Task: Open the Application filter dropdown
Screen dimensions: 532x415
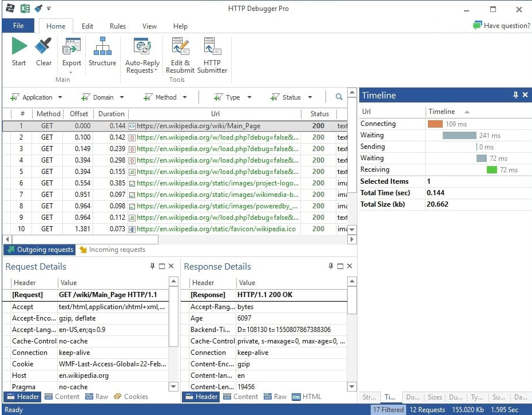Action: tap(60, 97)
